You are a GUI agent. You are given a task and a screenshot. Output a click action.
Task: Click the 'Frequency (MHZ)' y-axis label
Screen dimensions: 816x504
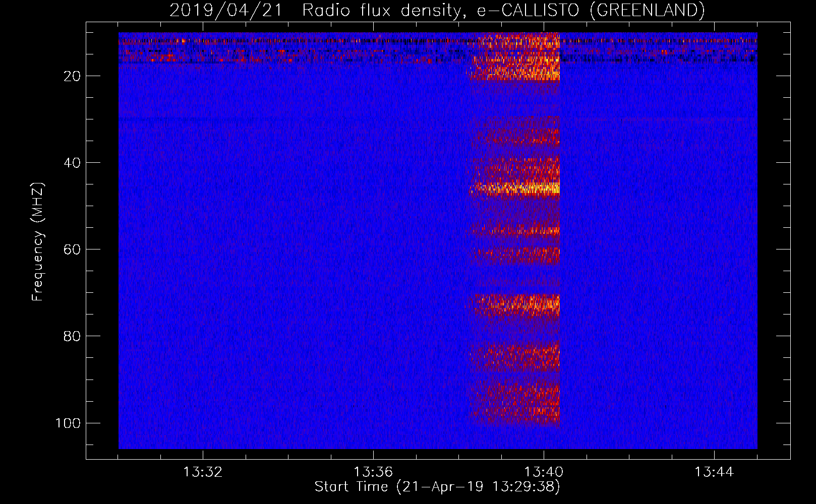point(38,242)
